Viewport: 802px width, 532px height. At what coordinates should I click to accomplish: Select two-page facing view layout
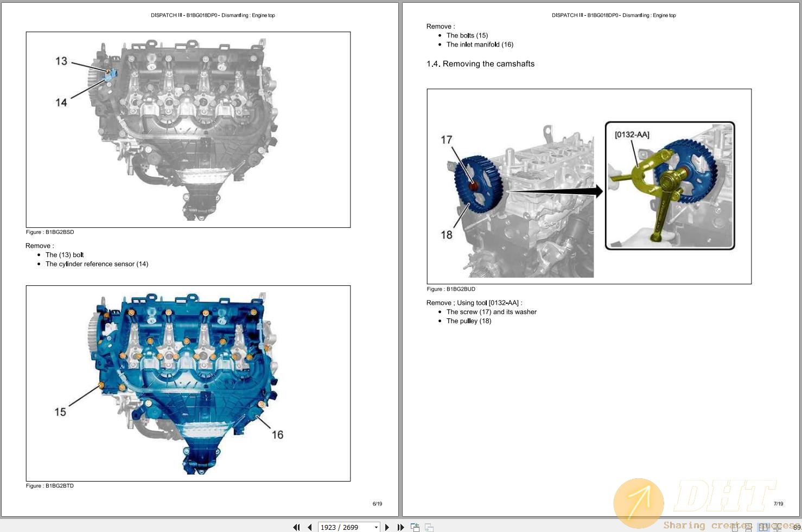pos(763,527)
